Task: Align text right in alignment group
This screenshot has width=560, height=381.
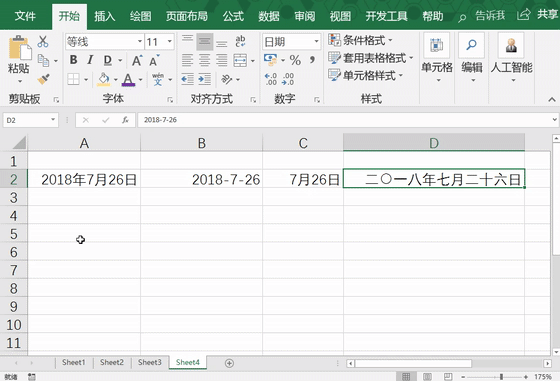Action: (x=221, y=61)
